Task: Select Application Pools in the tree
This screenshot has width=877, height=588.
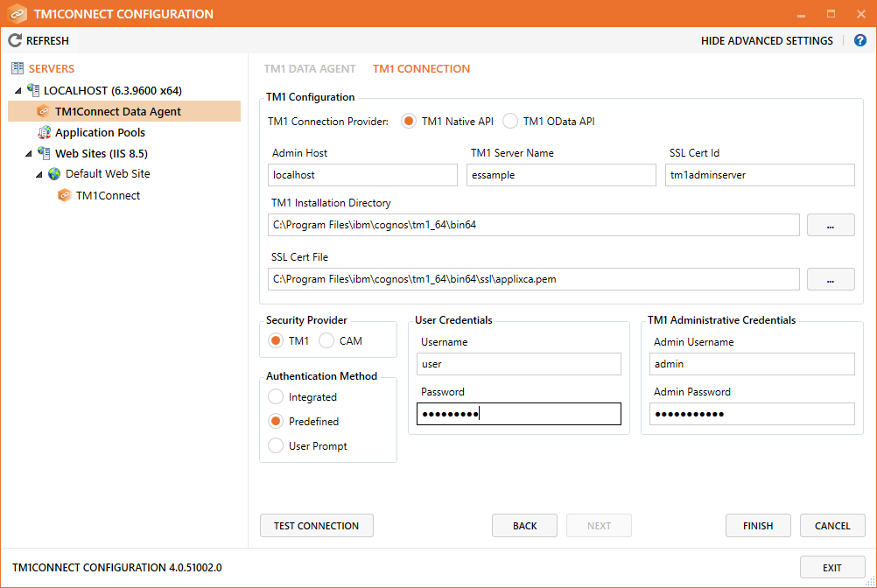Action: (x=100, y=132)
